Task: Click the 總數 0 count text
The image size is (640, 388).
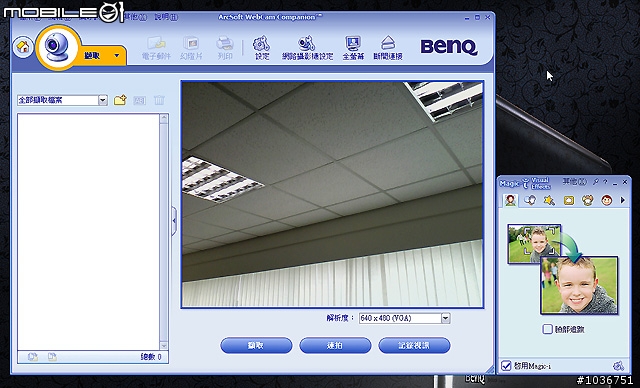Action: [x=151, y=357]
